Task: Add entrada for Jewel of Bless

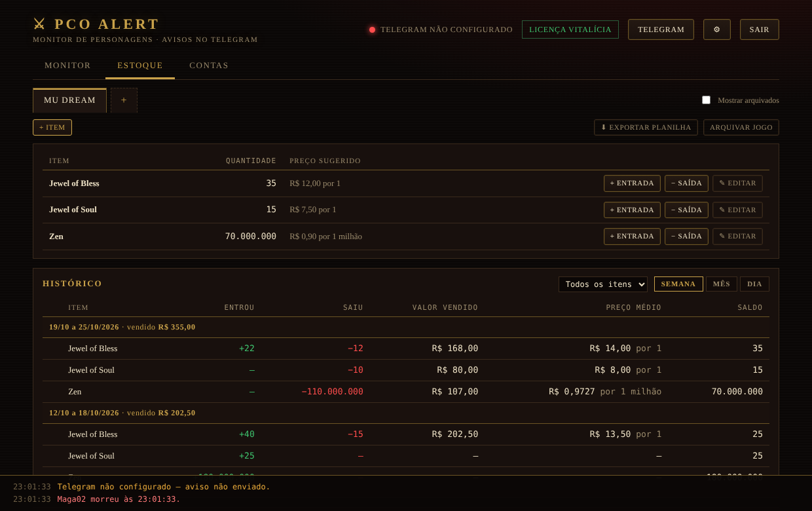Action: [632, 183]
